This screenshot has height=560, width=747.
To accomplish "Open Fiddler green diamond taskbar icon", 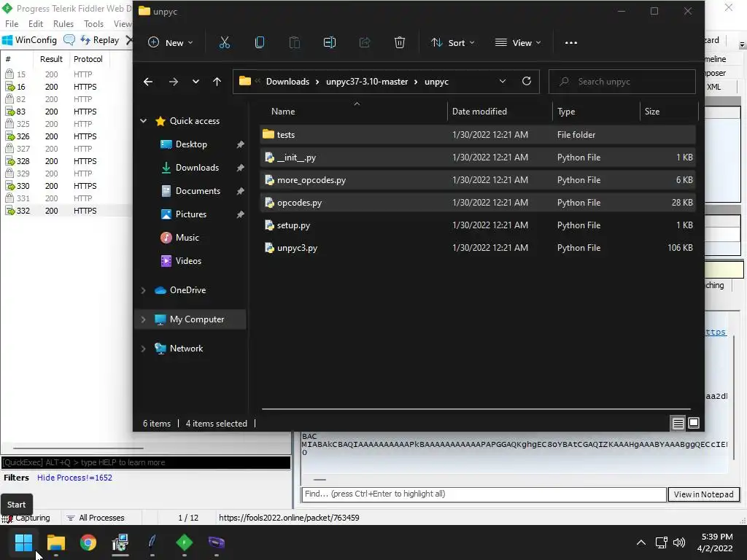I will coord(185,542).
